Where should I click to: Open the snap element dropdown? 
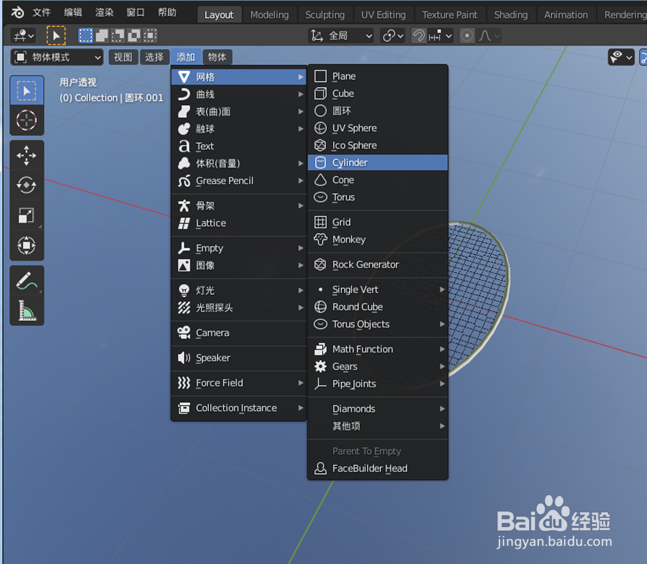point(440,35)
